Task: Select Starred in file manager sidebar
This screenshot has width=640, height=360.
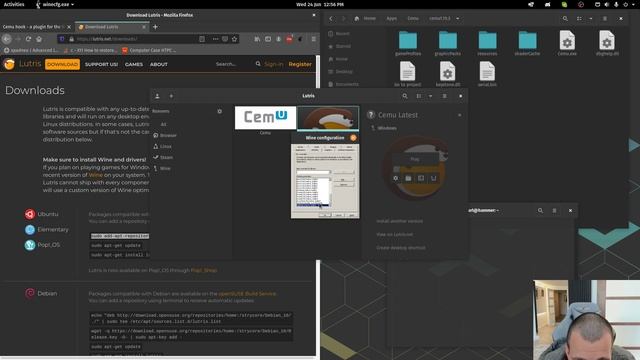Action: (x=340, y=46)
